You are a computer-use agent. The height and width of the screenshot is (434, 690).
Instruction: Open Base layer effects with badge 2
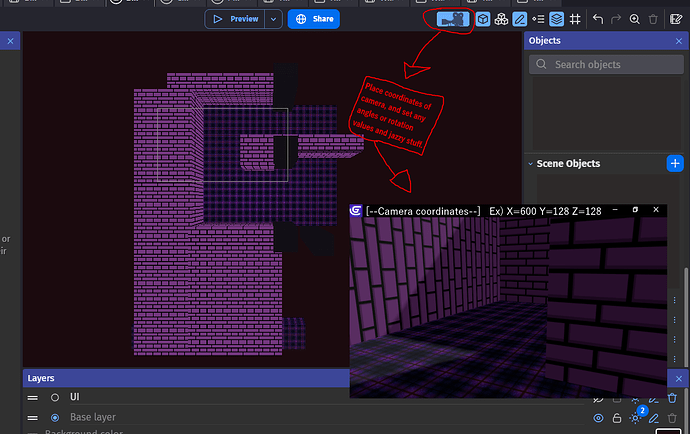636,417
